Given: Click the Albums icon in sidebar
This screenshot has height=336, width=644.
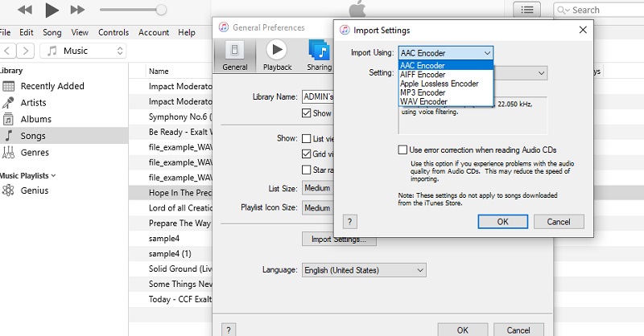Looking at the screenshot, I should pyautogui.click(x=8, y=120).
